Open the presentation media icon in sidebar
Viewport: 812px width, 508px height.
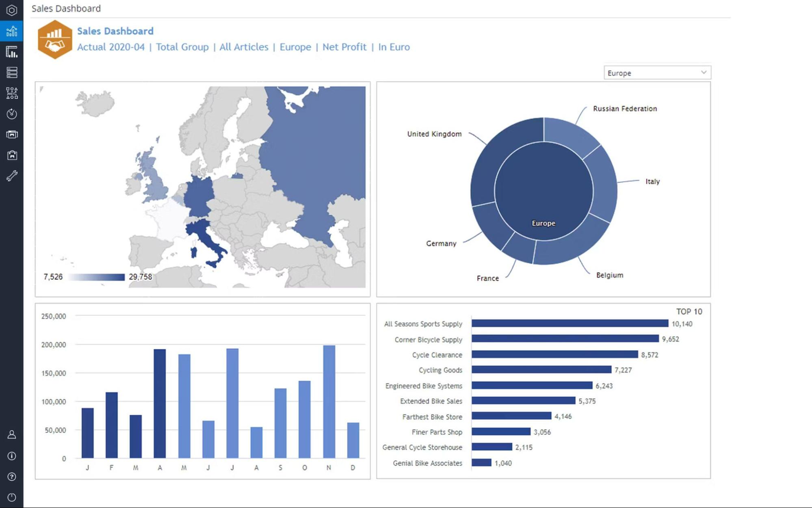tap(12, 134)
